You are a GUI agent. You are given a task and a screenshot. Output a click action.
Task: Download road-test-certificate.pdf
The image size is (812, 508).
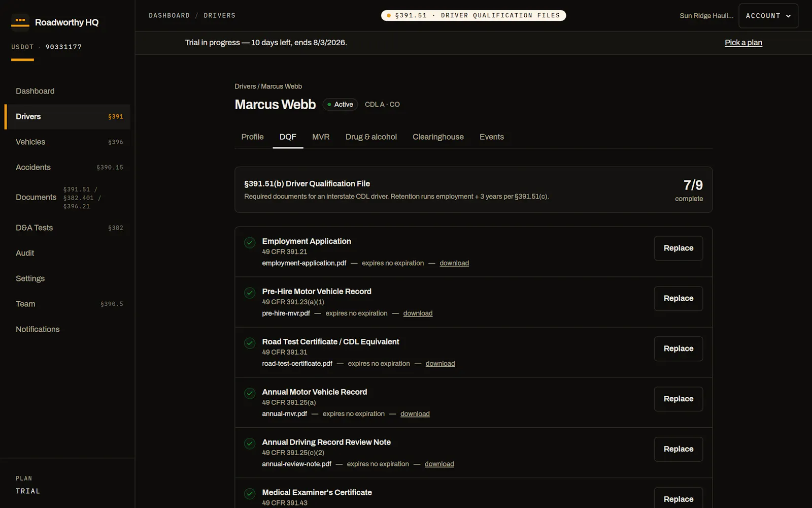click(x=440, y=364)
